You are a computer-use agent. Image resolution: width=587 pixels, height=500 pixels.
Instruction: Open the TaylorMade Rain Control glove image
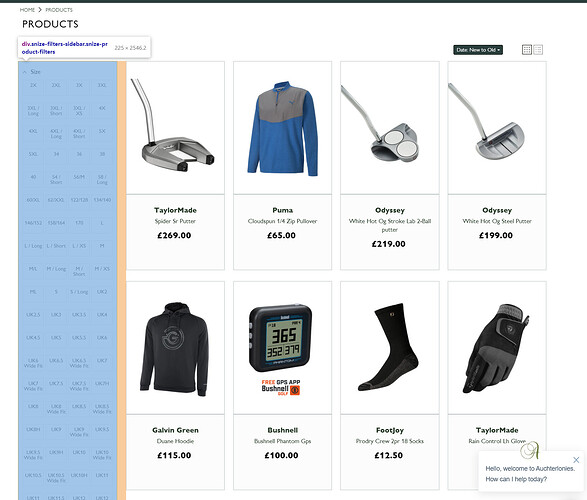pos(497,348)
